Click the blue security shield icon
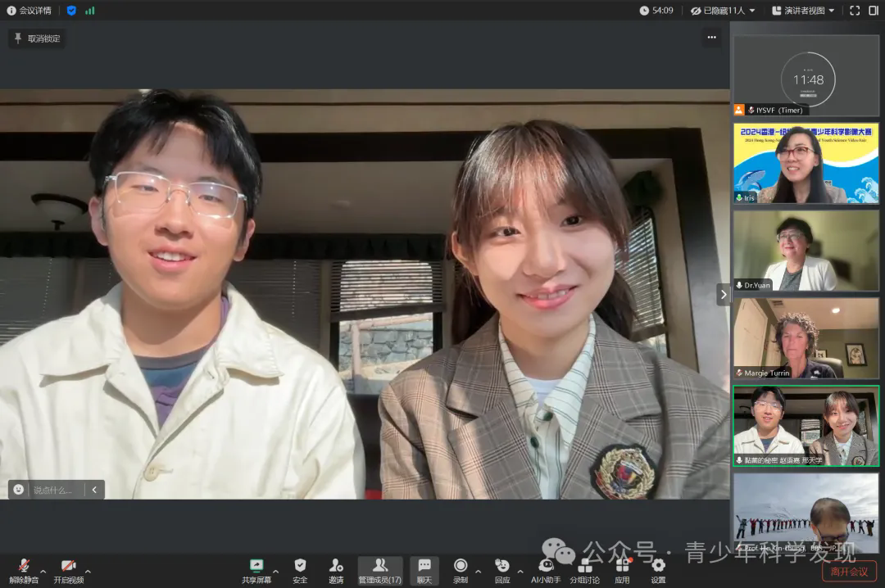The height and width of the screenshot is (588, 885). pos(71,10)
